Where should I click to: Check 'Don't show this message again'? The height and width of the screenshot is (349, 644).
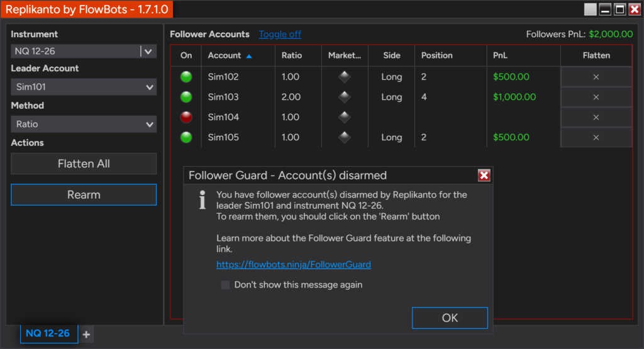tap(225, 285)
